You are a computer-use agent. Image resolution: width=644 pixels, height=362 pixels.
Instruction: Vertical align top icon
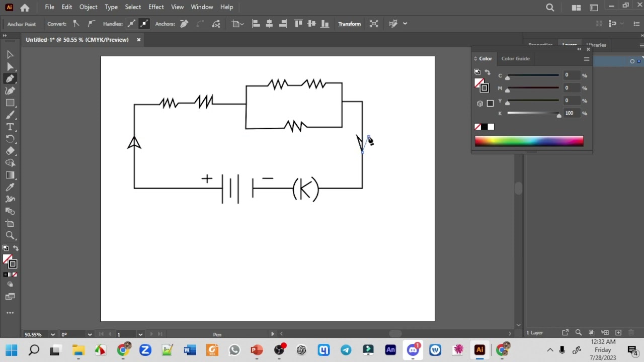coord(298,24)
